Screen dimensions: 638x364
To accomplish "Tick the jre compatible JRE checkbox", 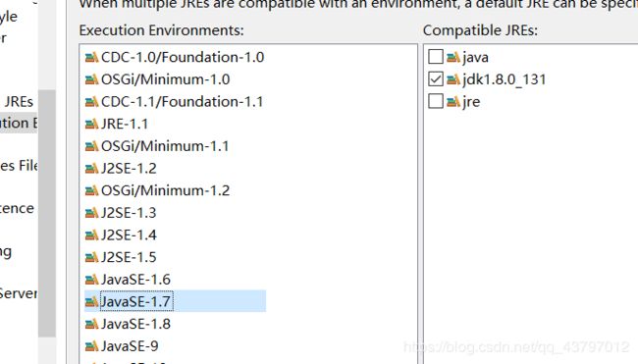I will pos(436,101).
